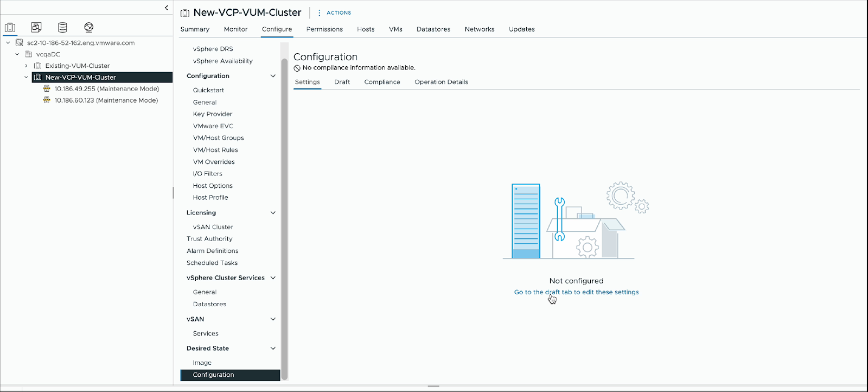Open Quickstart in the settings list

[208, 90]
